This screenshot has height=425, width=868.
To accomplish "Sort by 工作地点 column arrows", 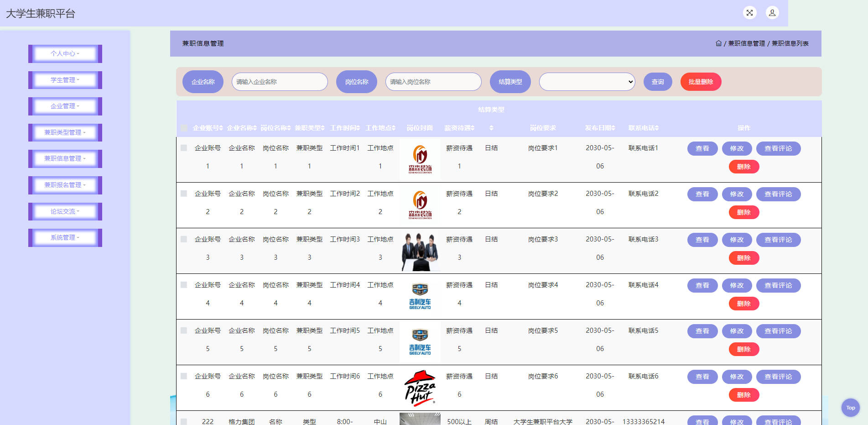I will click(x=393, y=128).
